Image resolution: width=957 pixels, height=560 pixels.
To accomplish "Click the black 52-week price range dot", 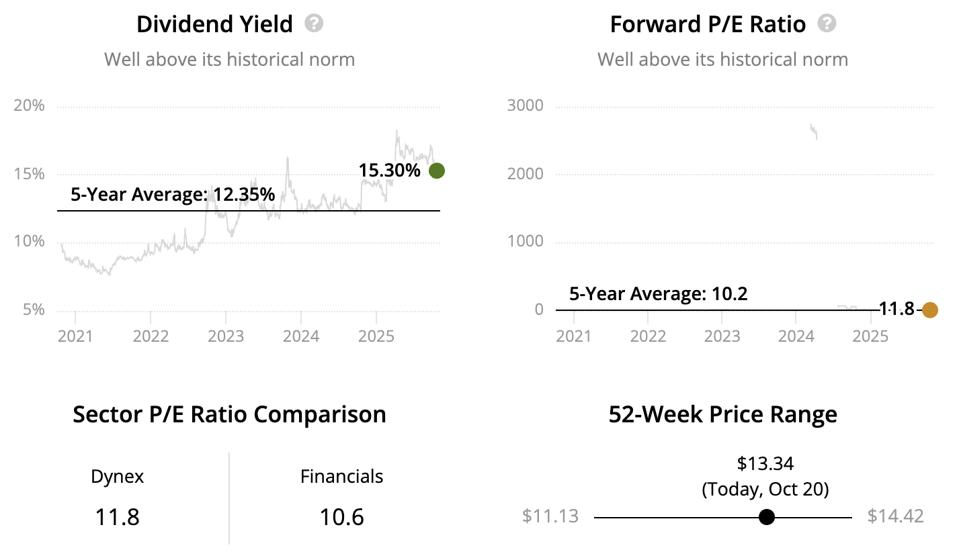I will (x=766, y=517).
